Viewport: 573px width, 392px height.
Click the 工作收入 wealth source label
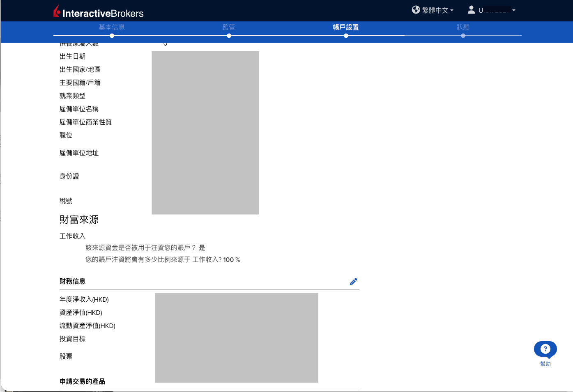[73, 236]
